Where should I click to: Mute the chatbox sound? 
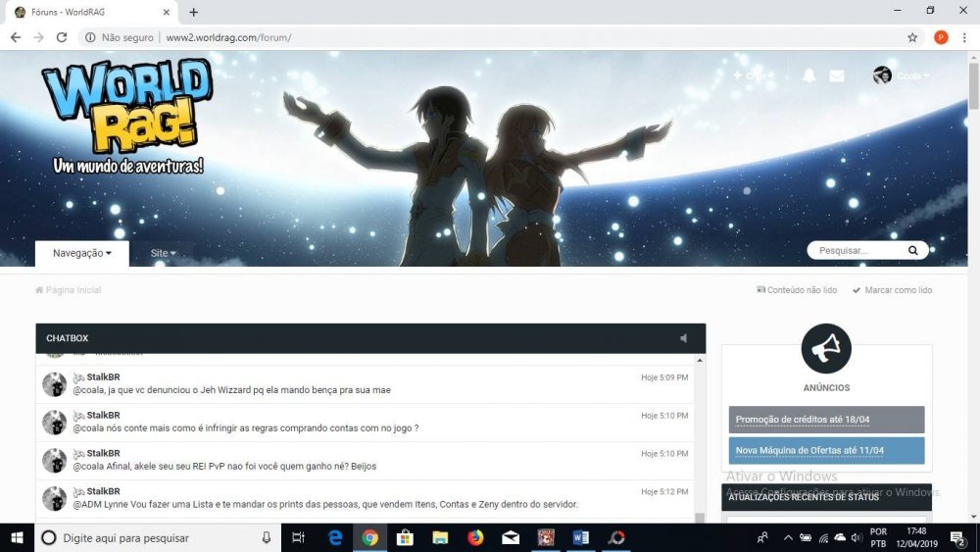point(684,338)
